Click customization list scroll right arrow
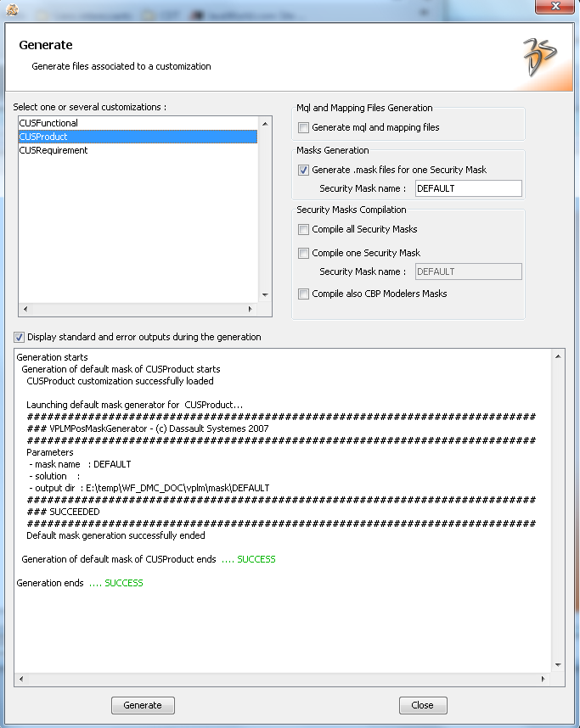 click(250, 309)
